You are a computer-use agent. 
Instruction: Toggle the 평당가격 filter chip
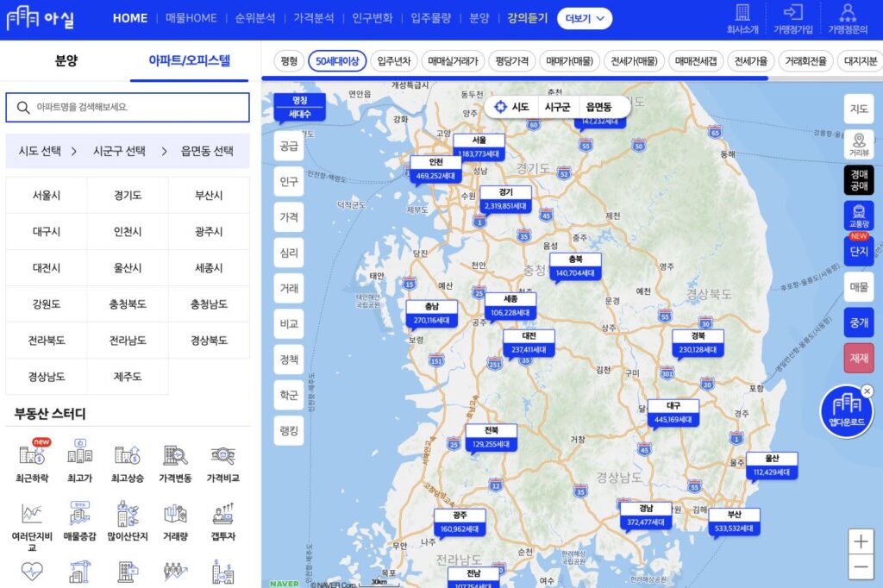(512, 61)
